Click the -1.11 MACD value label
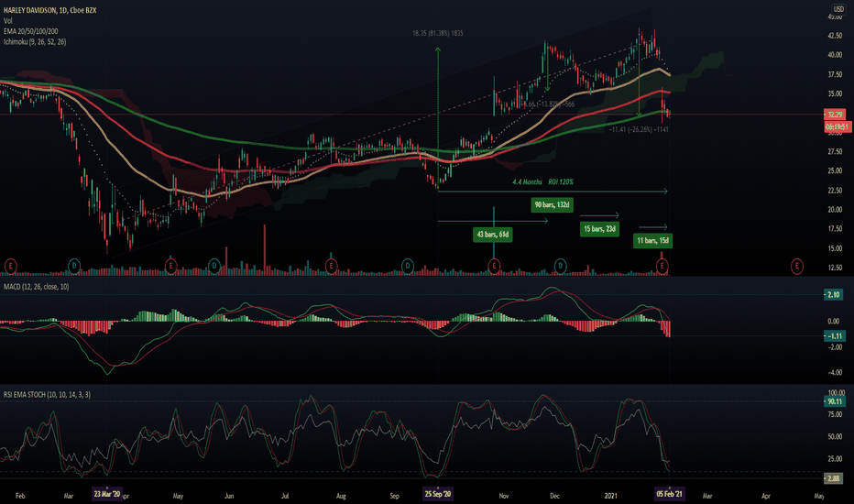 pos(835,336)
